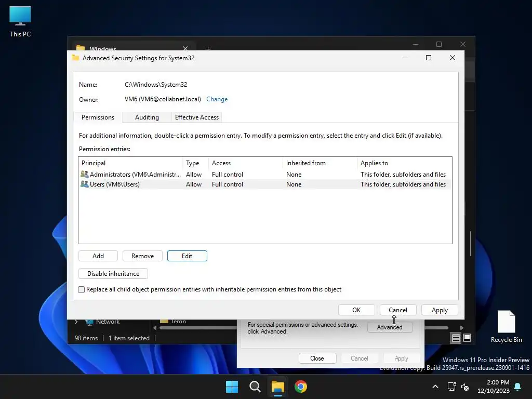Sort by the Access column header
Screen dimensions: 532x399
tap(246, 163)
